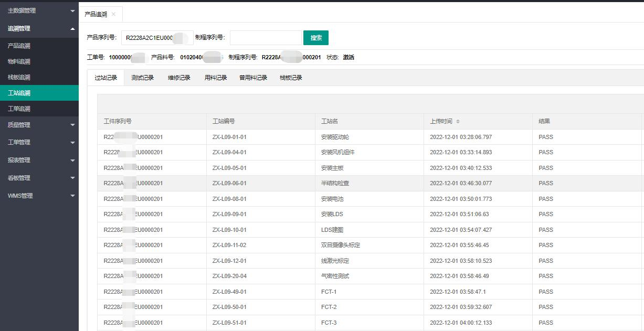The height and width of the screenshot is (331, 644).
Task: Go to 物料追溯 in the sidebar
Action: point(19,62)
